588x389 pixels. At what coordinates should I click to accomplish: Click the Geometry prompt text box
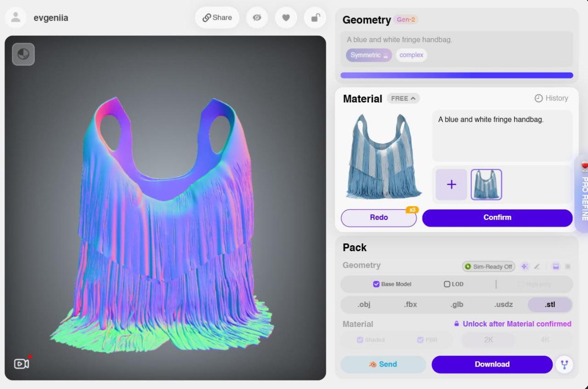[457, 49]
